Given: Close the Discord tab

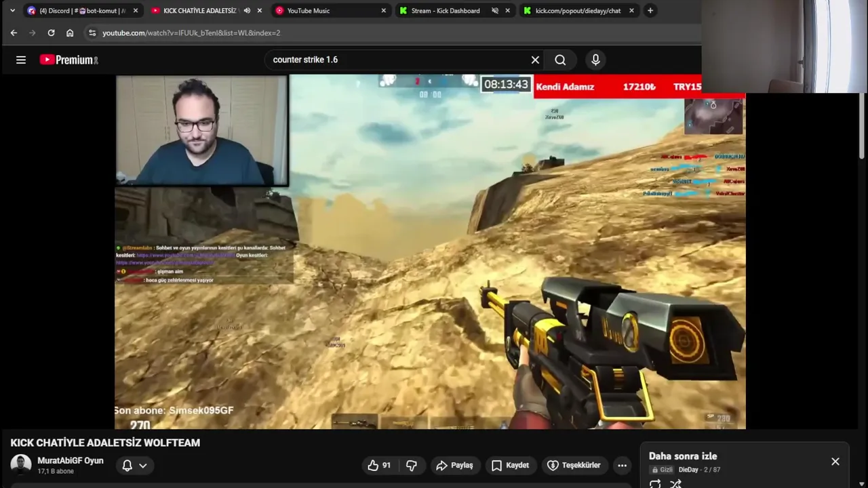Looking at the screenshot, I should [136, 10].
